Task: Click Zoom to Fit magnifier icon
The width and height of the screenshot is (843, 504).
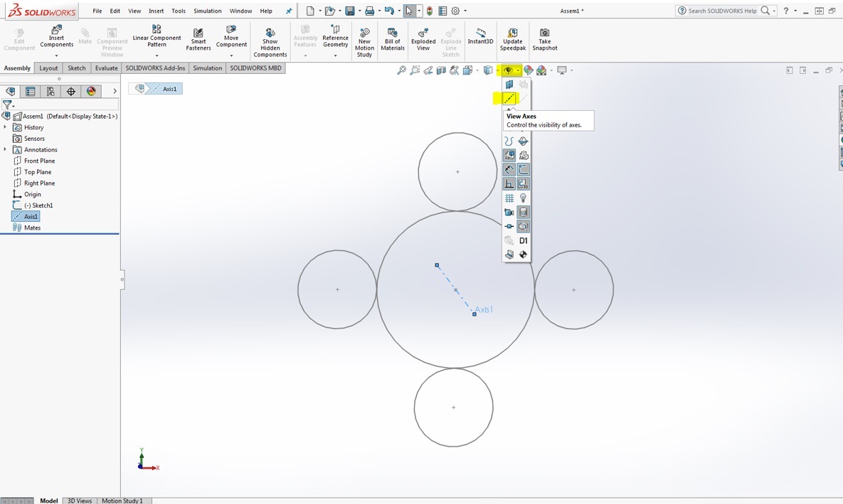Action: (x=401, y=70)
